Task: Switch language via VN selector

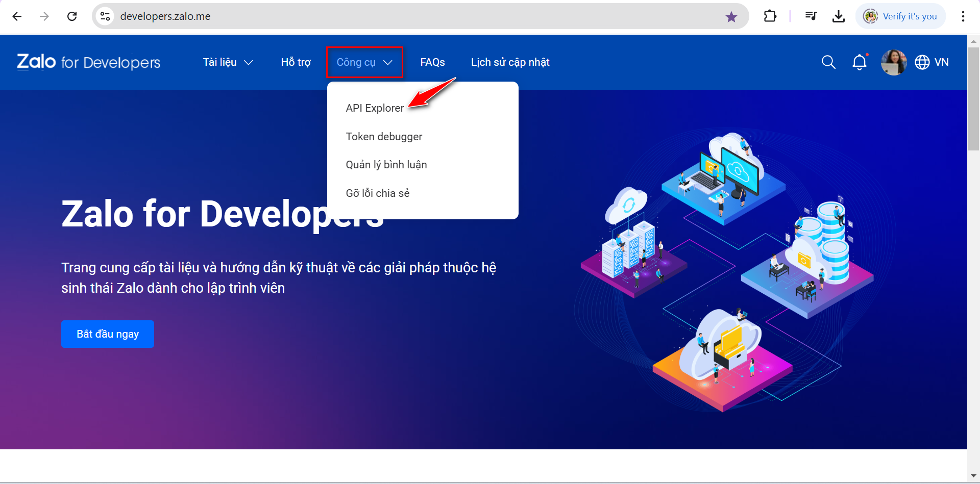Action: 942,62
